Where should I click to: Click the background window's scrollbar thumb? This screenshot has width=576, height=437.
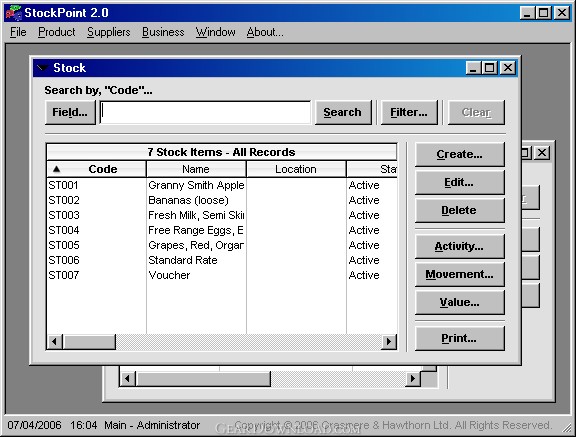203,379
